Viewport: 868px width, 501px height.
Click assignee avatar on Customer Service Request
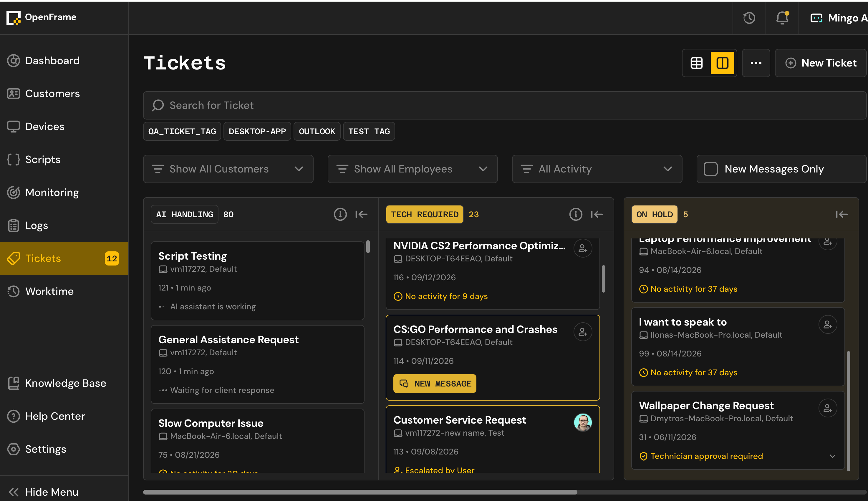[583, 422]
